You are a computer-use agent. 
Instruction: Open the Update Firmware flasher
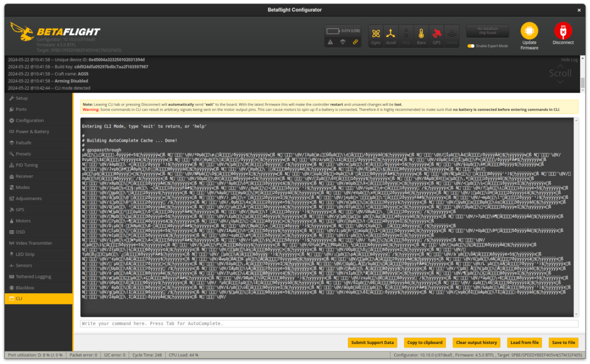click(x=529, y=36)
